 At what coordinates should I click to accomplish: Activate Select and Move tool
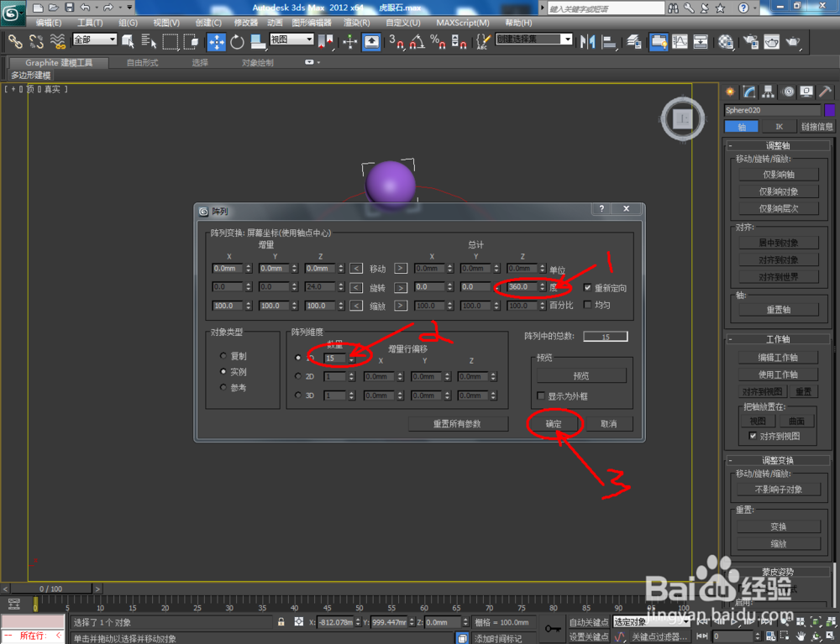pyautogui.click(x=217, y=41)
